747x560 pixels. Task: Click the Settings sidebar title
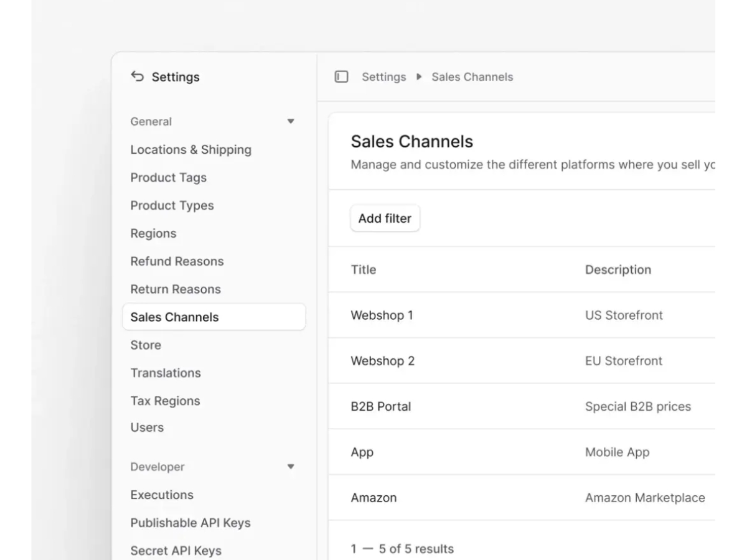click(x=176, y=77)
